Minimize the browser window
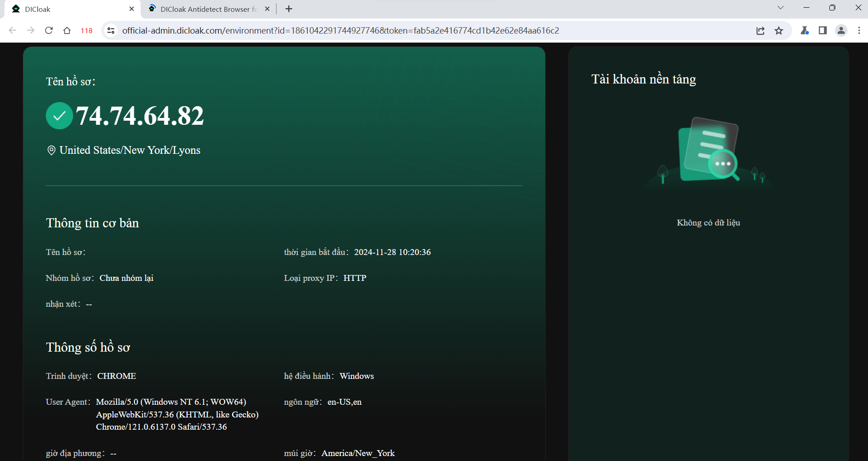 pos(806,8)
